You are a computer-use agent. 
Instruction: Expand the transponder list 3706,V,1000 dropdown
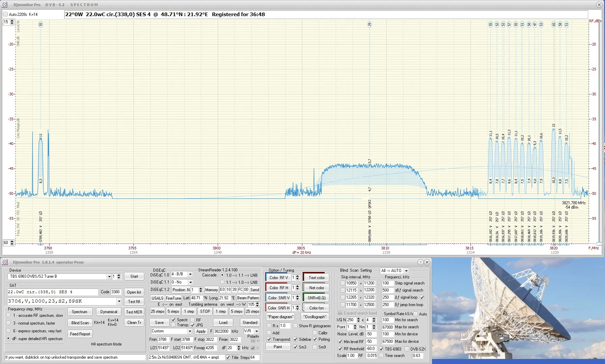[x=119, y=301]
